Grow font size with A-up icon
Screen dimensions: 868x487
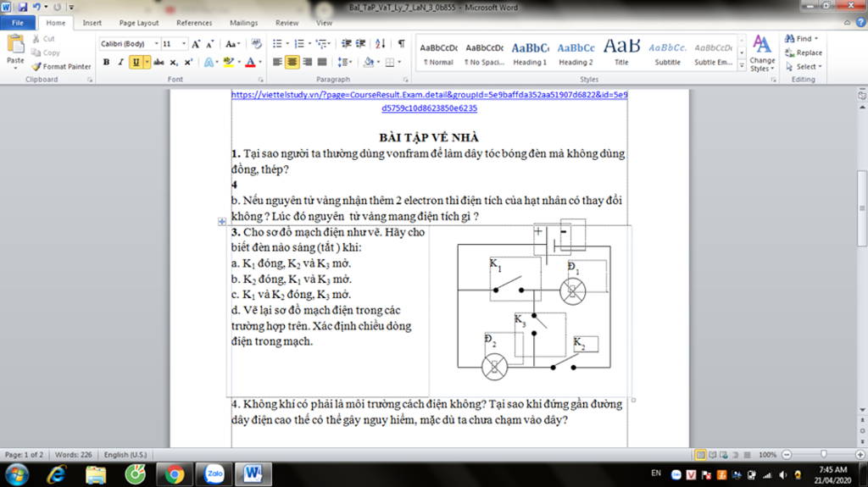196,44
